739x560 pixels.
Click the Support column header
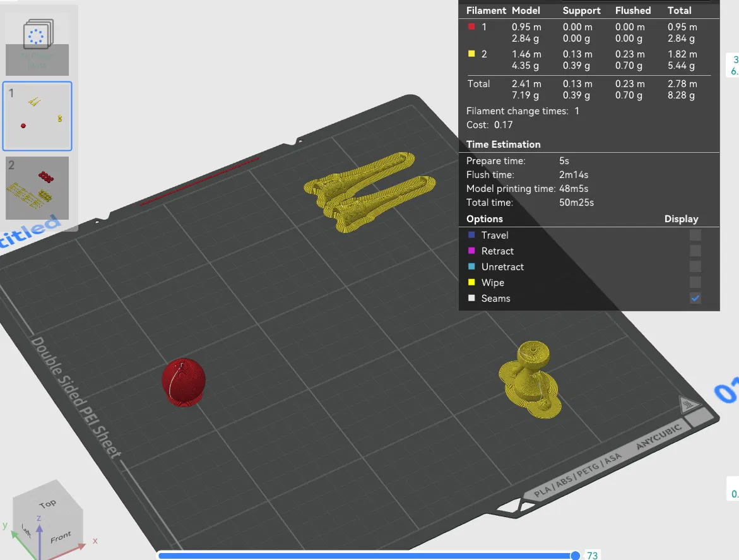(x=582, y=10)
